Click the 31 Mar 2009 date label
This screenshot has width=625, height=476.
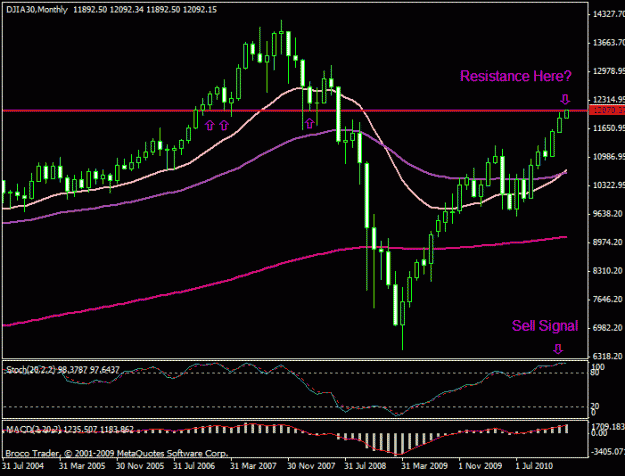pos(425,466)
